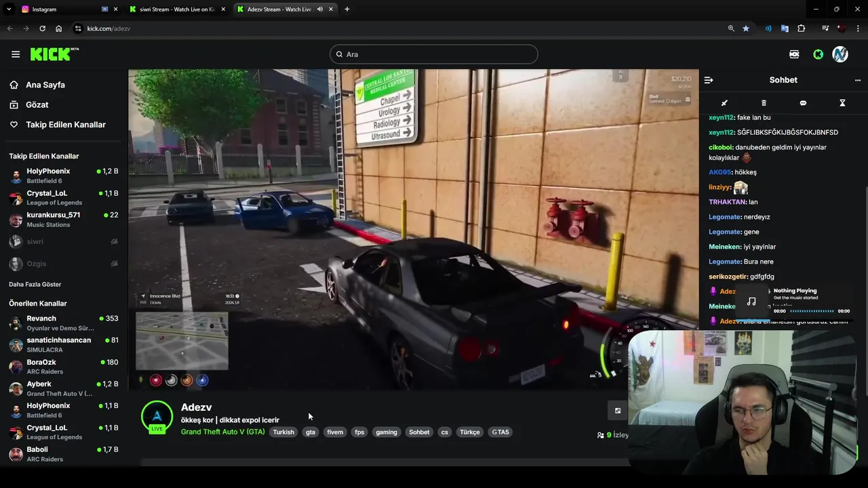
Task: Bookmark this page with the star icon
Action: [746, 28]
